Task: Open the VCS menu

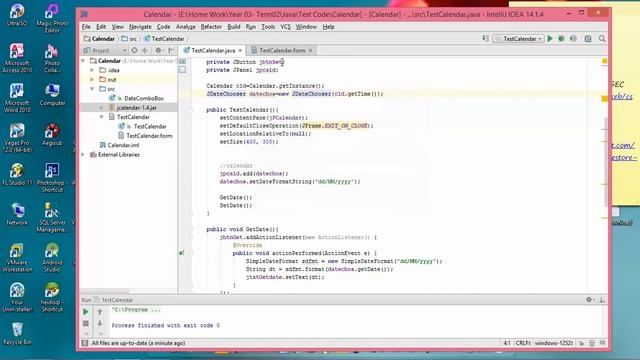Action: pos(285,27)
